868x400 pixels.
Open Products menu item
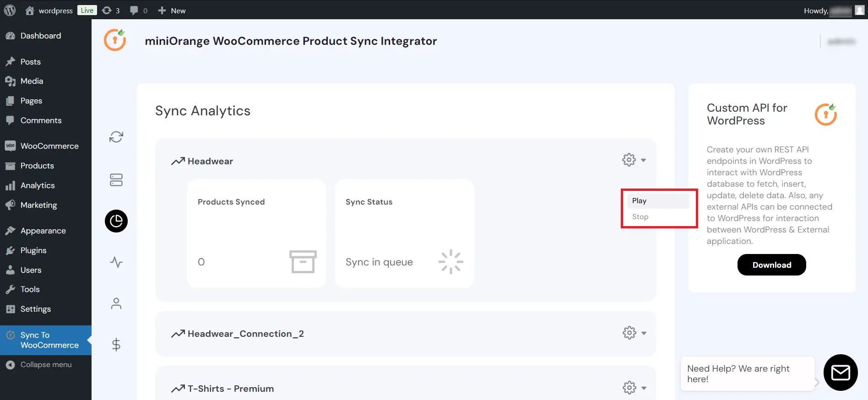click(46, 166)
